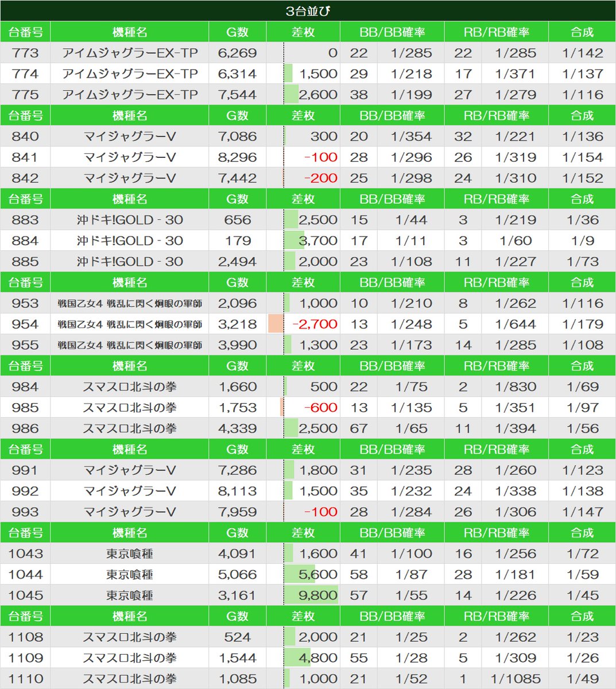Select machine number 1109

(x=25, y=658)
